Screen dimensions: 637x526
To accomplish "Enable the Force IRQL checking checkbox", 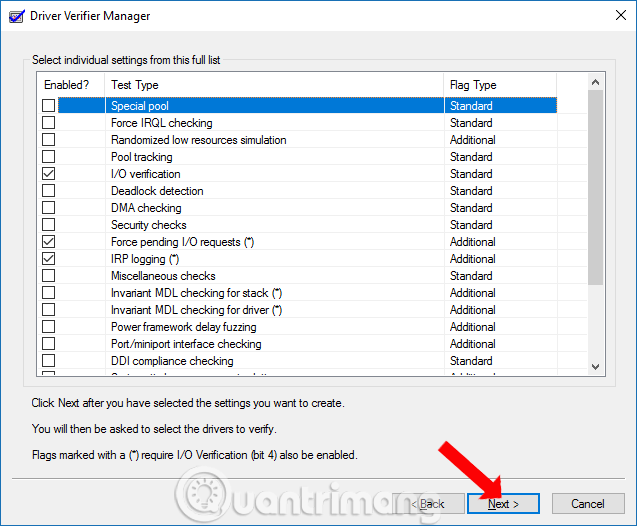I will (48, 123).
